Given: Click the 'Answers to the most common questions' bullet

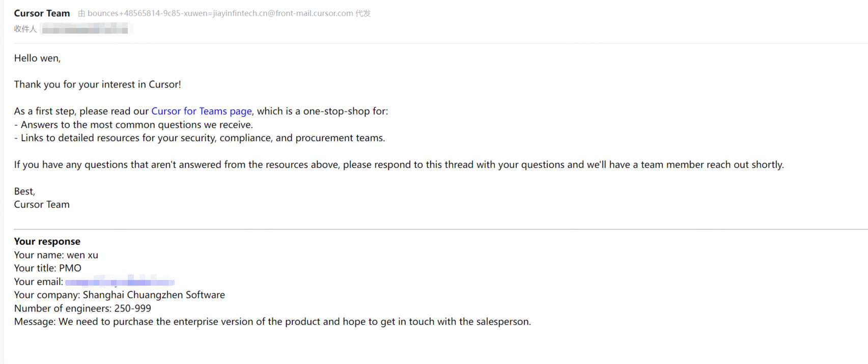Looking at the screenshot, I should tap(133, 125).
